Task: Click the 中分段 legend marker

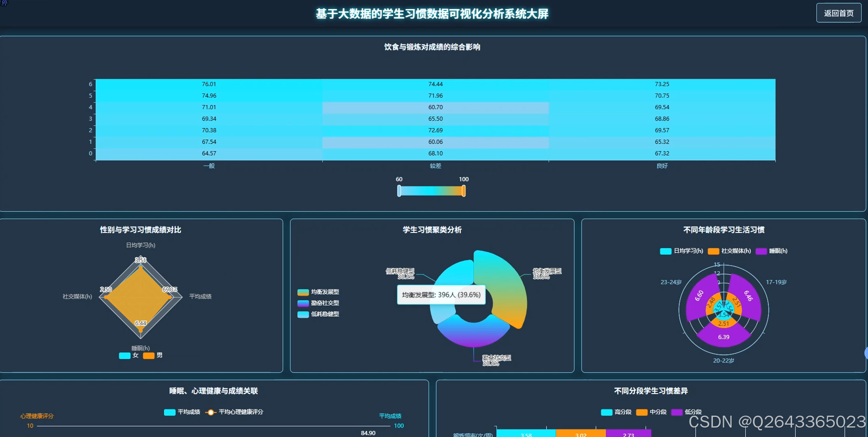Action: (642, 412)
